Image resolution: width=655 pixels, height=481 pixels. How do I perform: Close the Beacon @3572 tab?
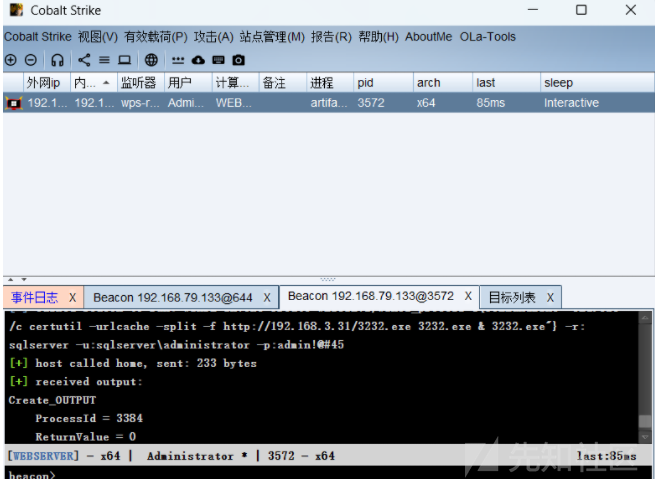click(x=468, y=296)
